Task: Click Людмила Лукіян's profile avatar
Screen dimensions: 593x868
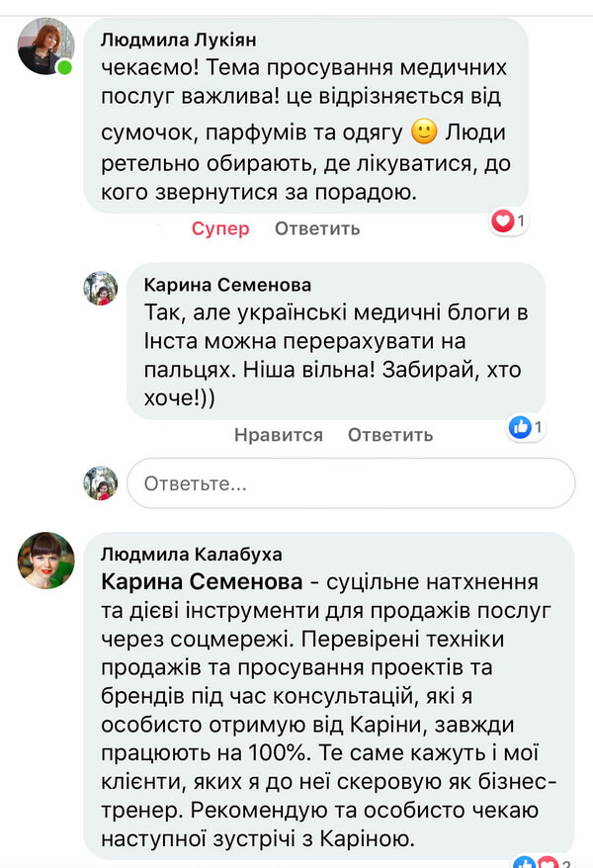Action: (x=46, y=46)
